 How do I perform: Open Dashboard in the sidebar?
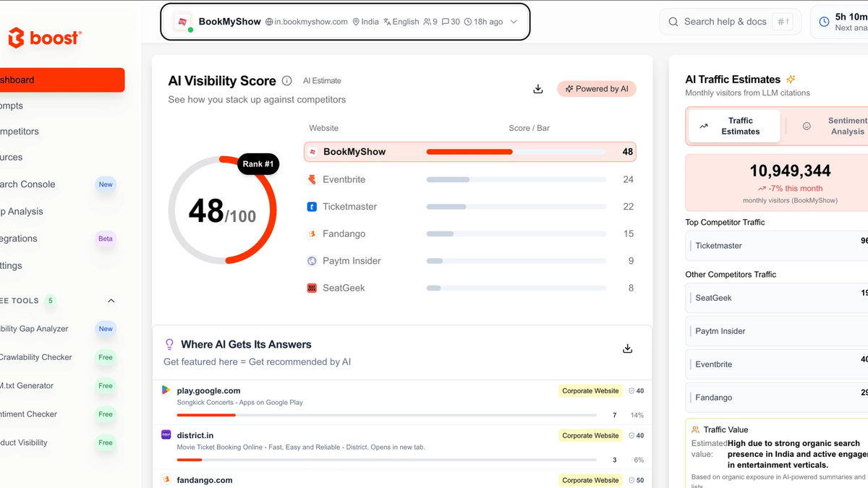[62, 80]
